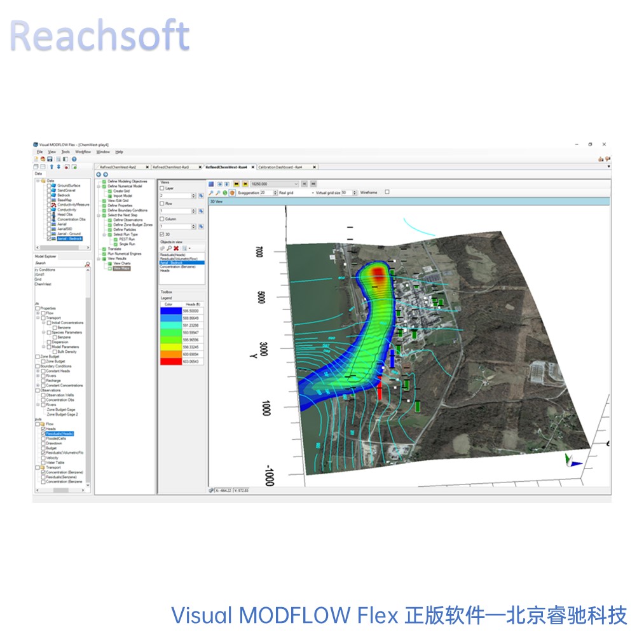Image resolution: width=644 pixels, height=644 pixels.
Task: Open the Workflow menu
Action: point(83,152)
